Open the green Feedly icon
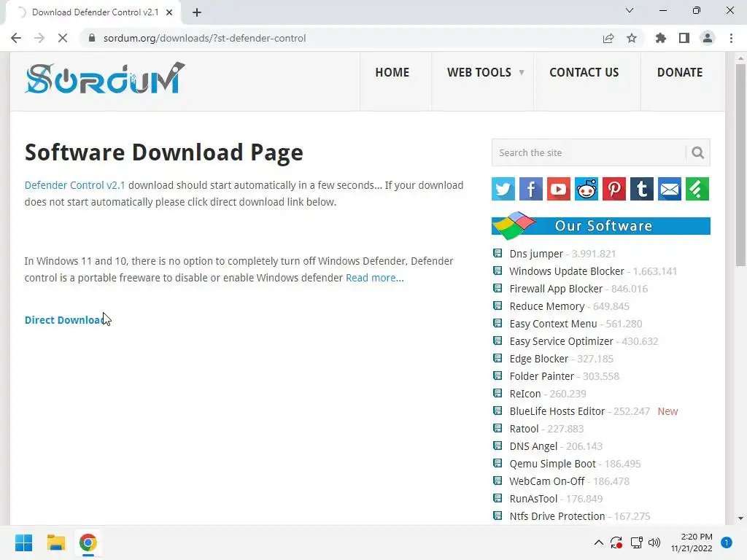The width and height of the screenshot is (747, 560). (697, 189)
